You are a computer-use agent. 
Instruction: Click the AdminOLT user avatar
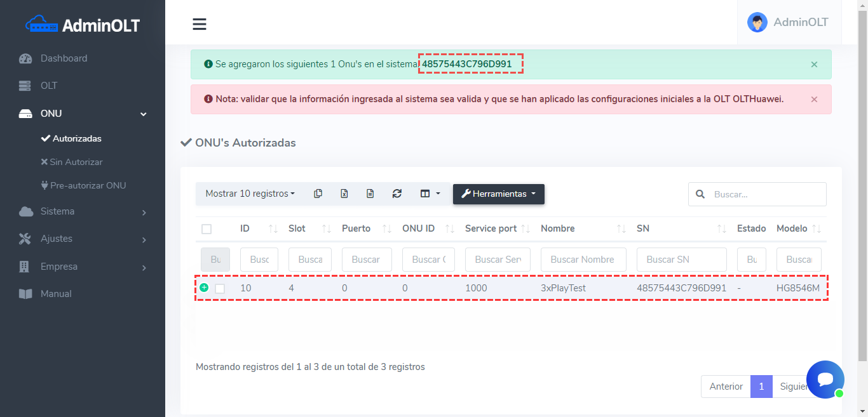click(757, 22)
